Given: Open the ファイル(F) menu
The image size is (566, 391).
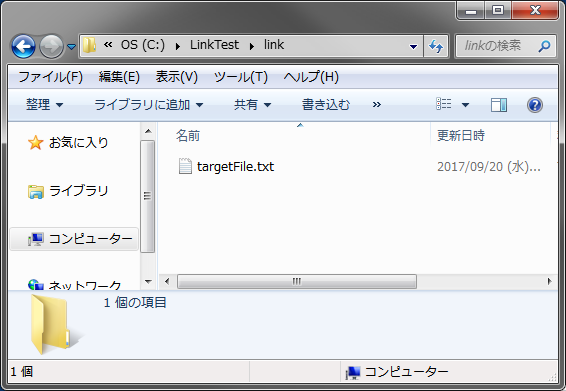Looking at the screenshot, I should 51,77.
